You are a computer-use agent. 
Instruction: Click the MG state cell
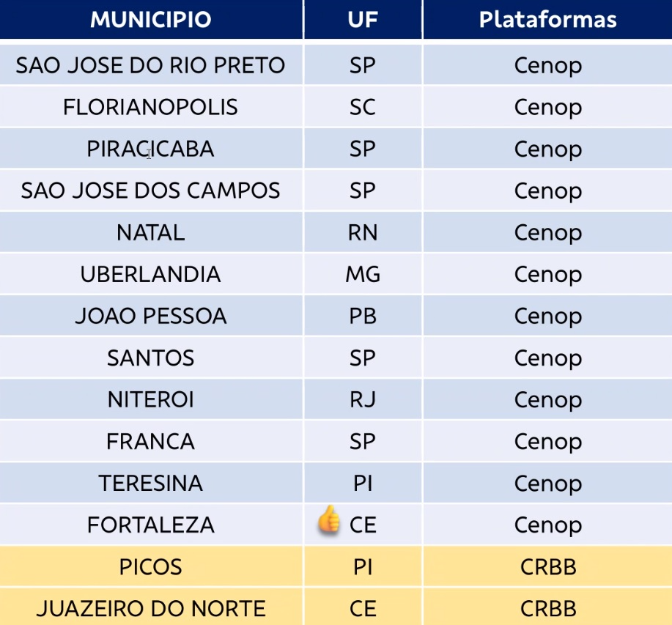[x=363, y=274]
